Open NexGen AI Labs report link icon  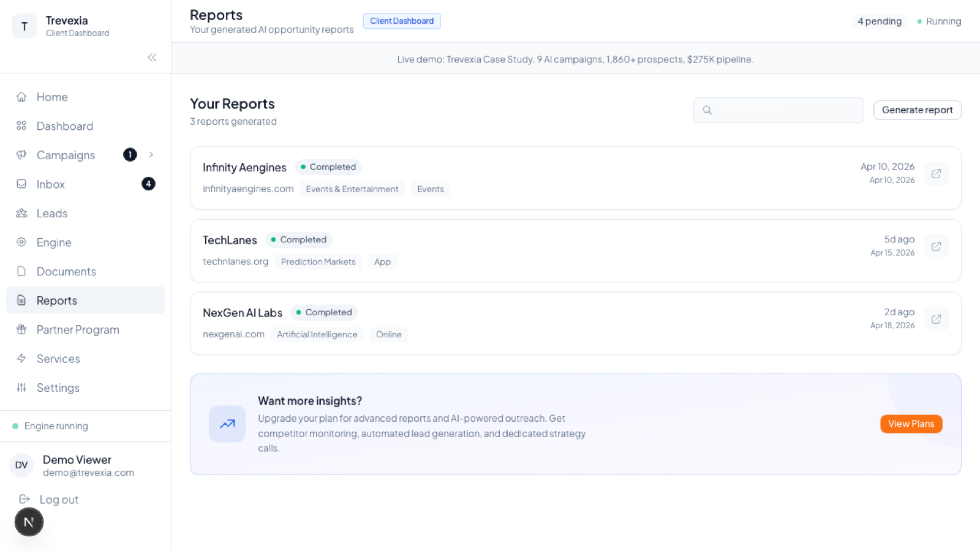tap(936, 319)
